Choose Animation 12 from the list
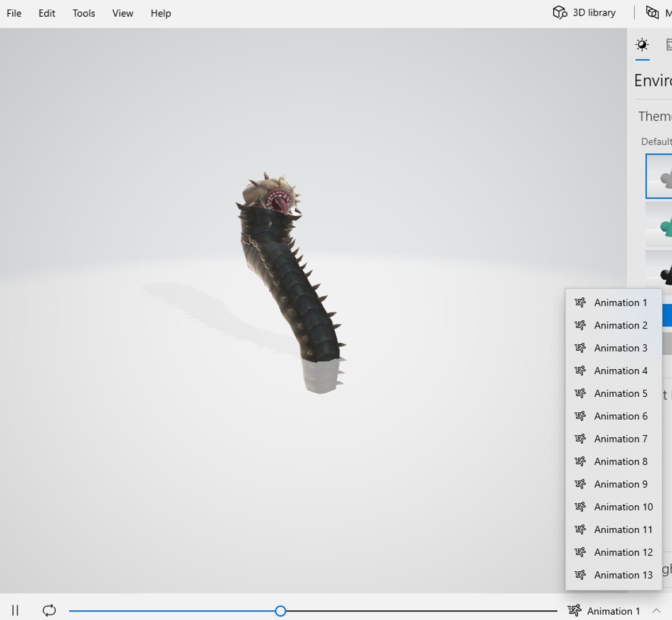Image resolution: width=672 pixels, height=620 pixels. [614, 552]
